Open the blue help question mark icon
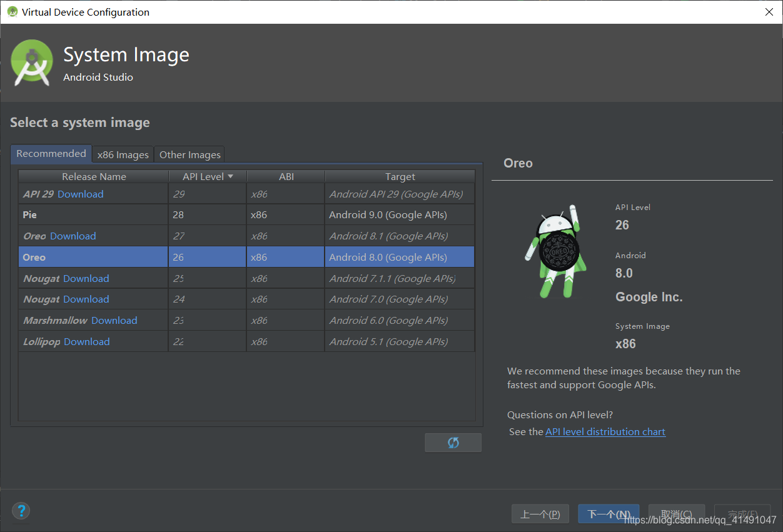The width and height of the screenshot is (783, 532). coord(21,511)
